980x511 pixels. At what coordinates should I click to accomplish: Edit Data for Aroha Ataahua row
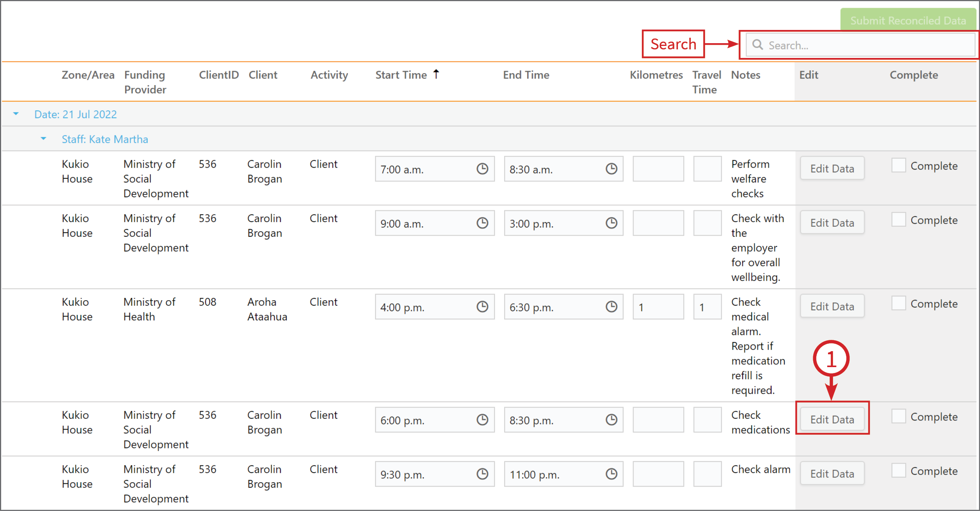[x=832, y=306]
